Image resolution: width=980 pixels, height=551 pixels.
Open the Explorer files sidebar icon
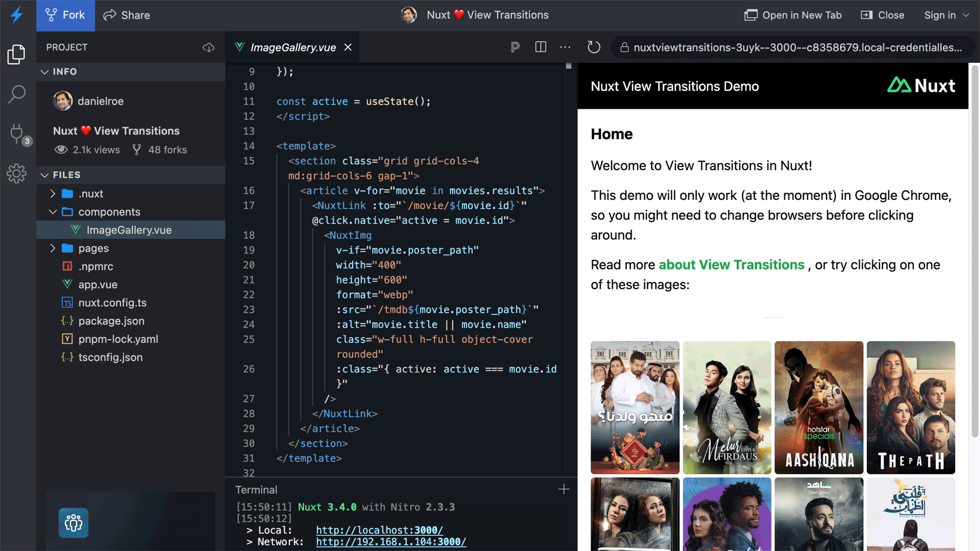click(16, 54)
